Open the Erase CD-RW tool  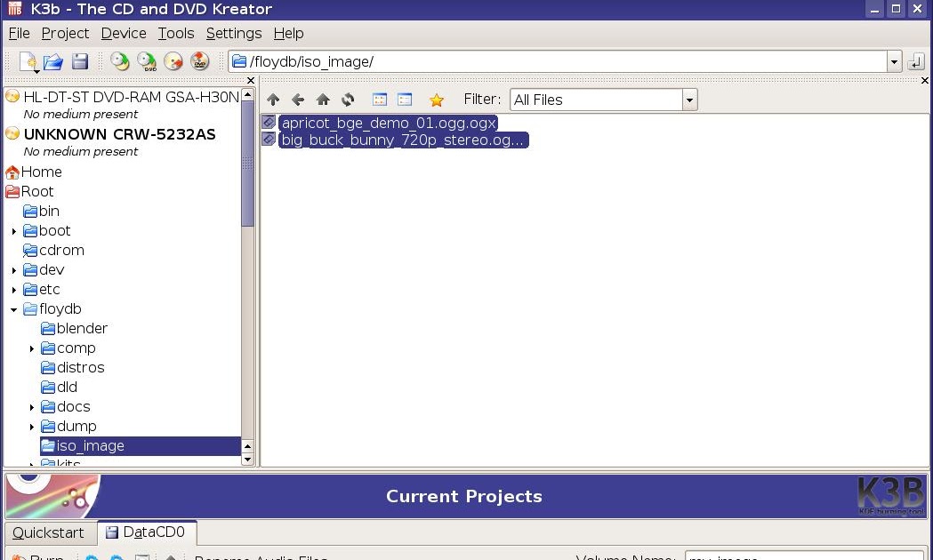pos(173,62)
